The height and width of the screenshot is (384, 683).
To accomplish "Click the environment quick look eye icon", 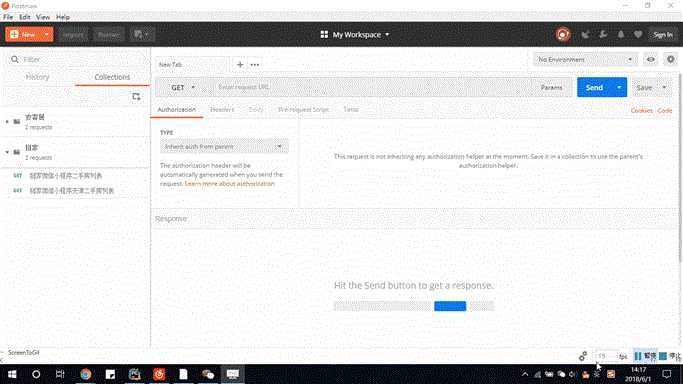I will click(x=651, y=59).
